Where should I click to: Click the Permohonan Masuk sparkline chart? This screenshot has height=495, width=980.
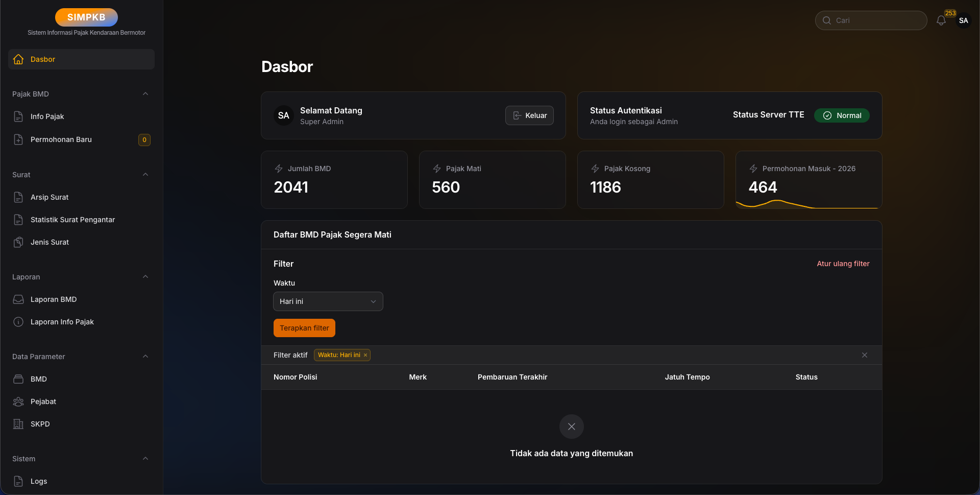pos(808,204)
